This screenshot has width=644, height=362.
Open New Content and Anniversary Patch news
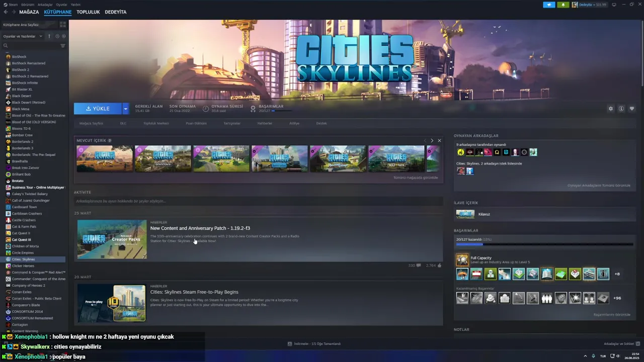coord(200,228)
